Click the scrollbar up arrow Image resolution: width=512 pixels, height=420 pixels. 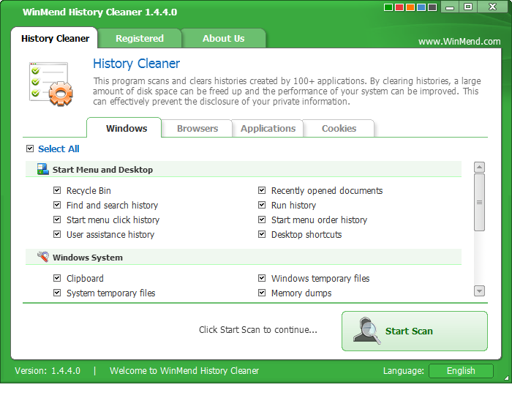coord(479,168)
